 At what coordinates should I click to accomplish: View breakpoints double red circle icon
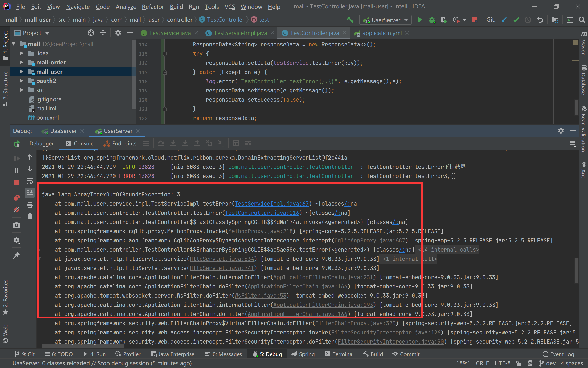point(17,198)
